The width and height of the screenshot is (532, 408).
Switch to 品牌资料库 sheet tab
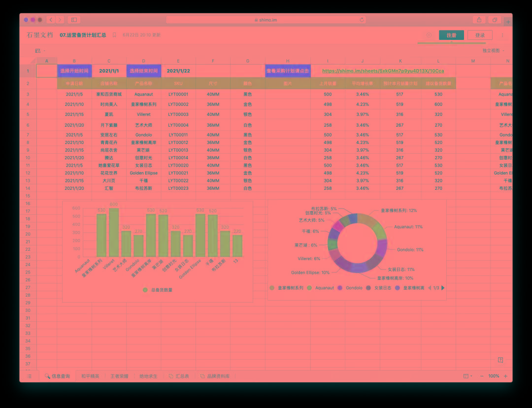(x=215, y=376)
